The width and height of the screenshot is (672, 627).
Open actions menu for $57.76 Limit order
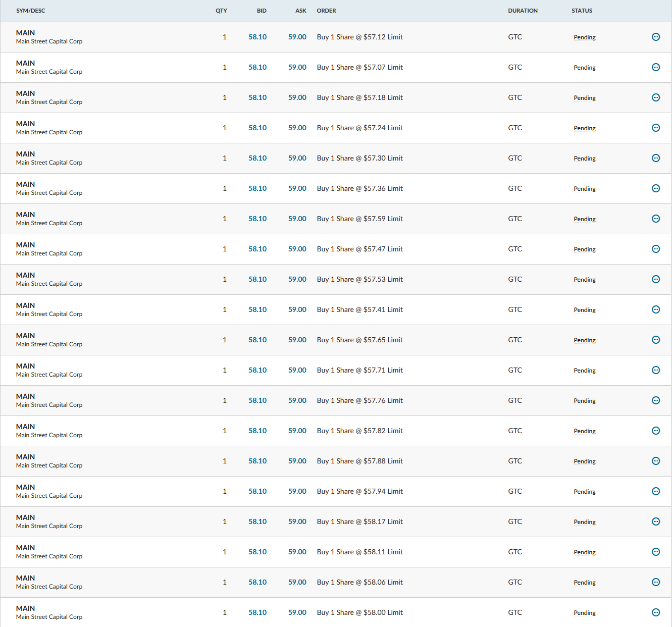click(656, 400)
